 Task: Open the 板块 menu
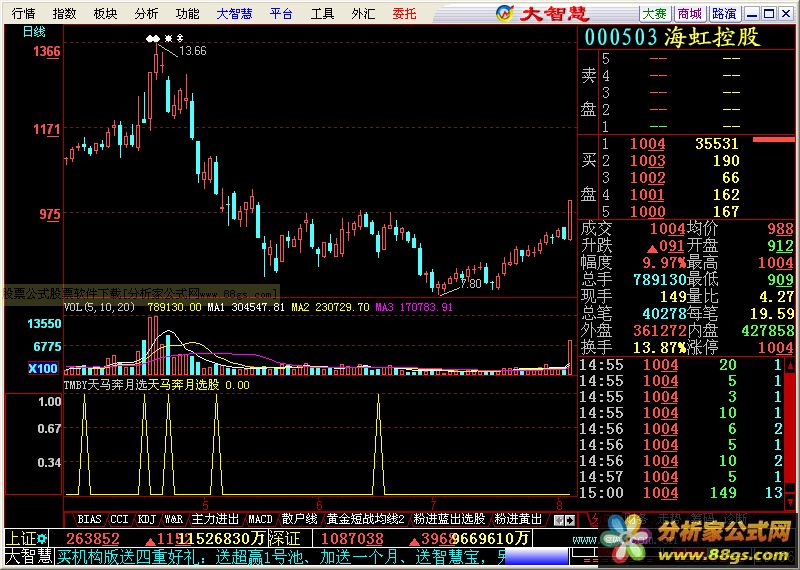point(105,14)
